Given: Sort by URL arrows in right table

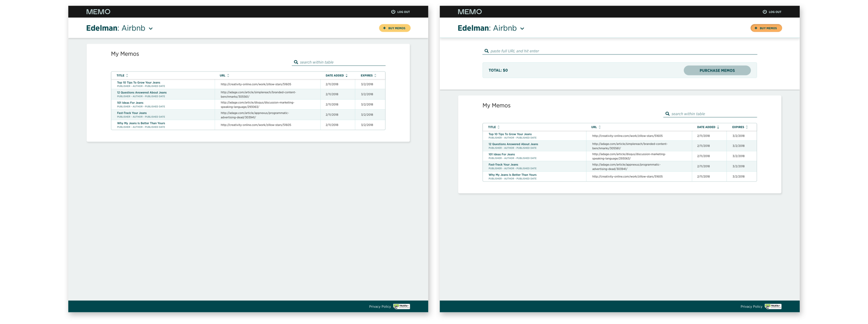Looking at the screenshot, I should pos(600,127).
